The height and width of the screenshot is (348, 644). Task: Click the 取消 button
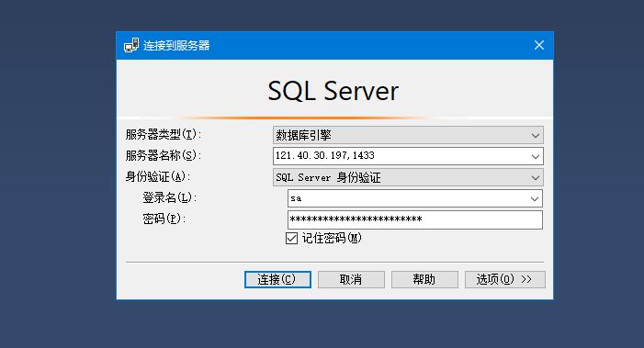point(351,279)
